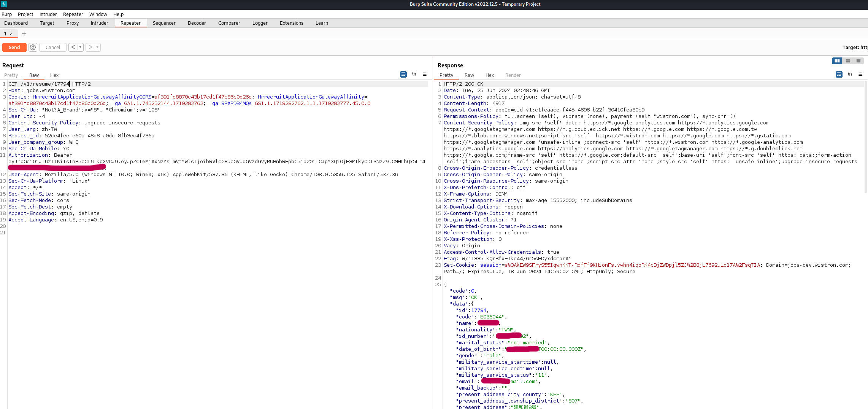This screenshot has width=868, height=409.
Task: Click the GET /v1/resume/17794 request line
Action: pyautogui.click(x=50, y=84)
